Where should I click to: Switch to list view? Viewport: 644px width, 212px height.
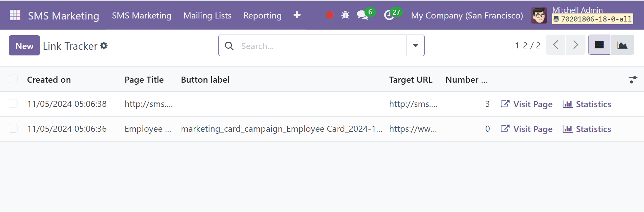coord(599,45)
